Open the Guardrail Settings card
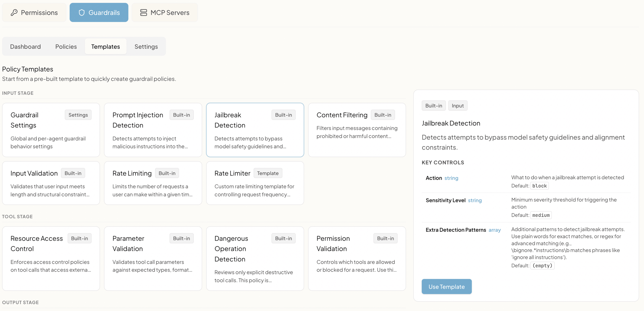The height and width of the screenshot is (311, 644). 51,130
